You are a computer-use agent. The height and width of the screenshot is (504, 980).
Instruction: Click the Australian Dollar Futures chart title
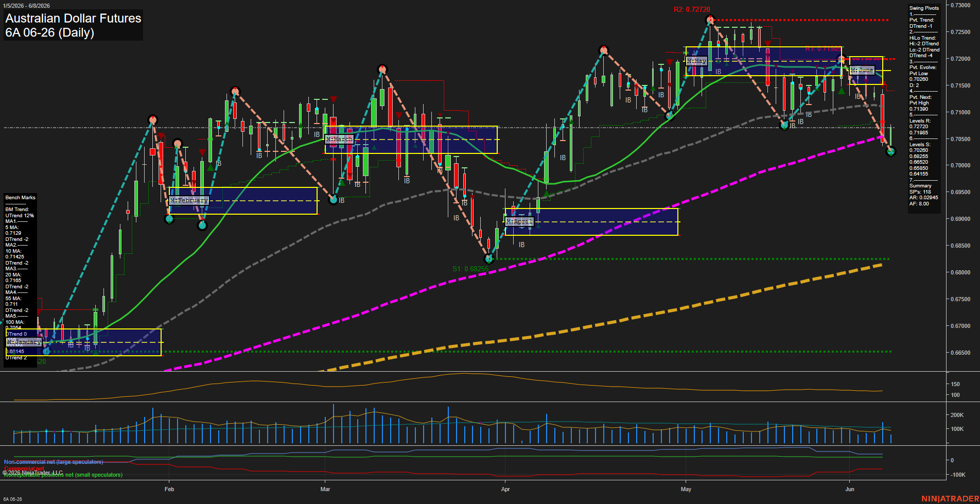73,19
